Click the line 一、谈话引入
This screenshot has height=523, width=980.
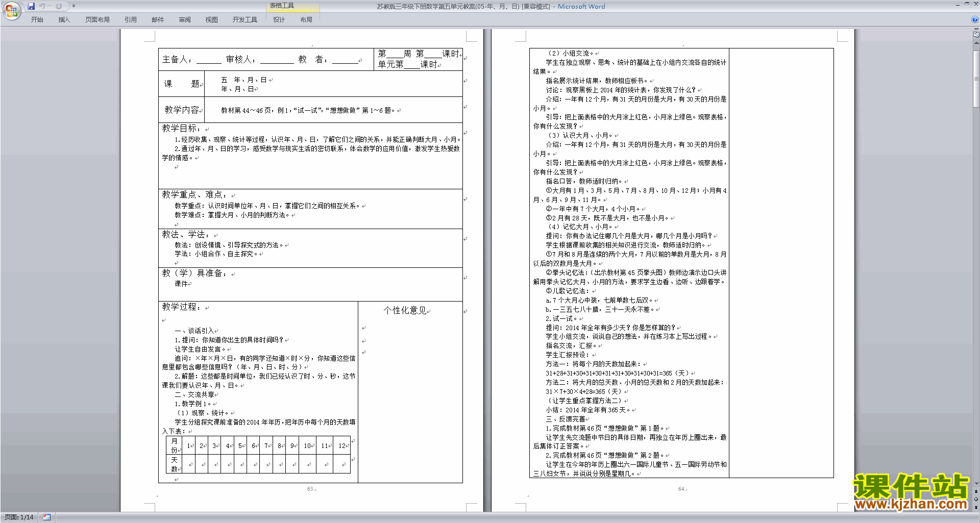click(194, 331)
